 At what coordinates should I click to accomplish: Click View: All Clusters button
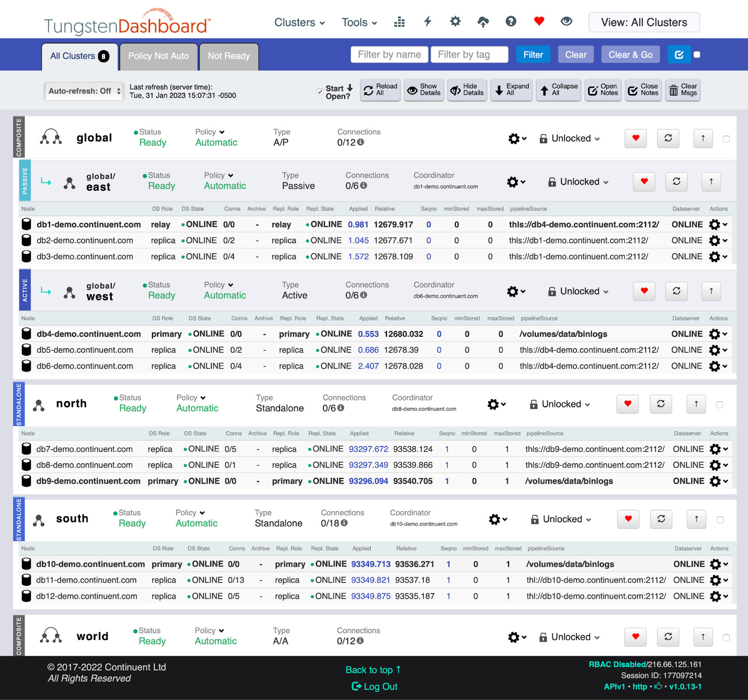pyautogui.click(x=644, y=22)
